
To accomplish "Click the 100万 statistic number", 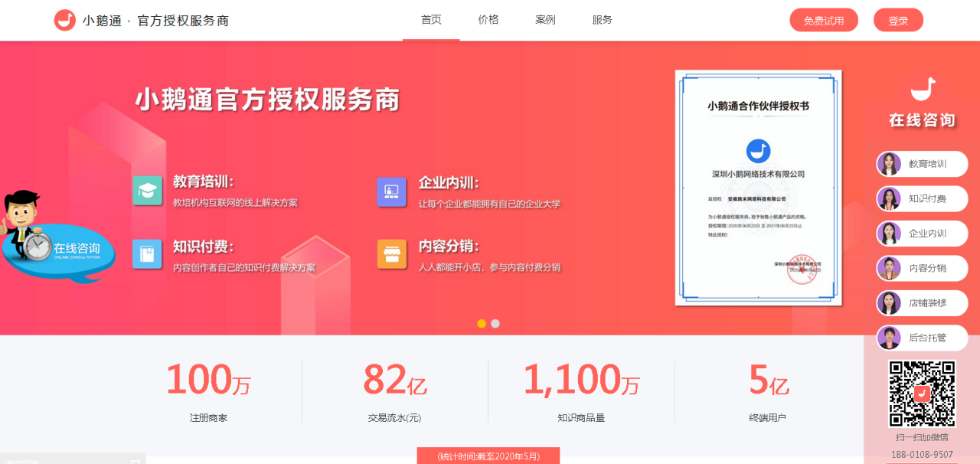I will point(208,380).
